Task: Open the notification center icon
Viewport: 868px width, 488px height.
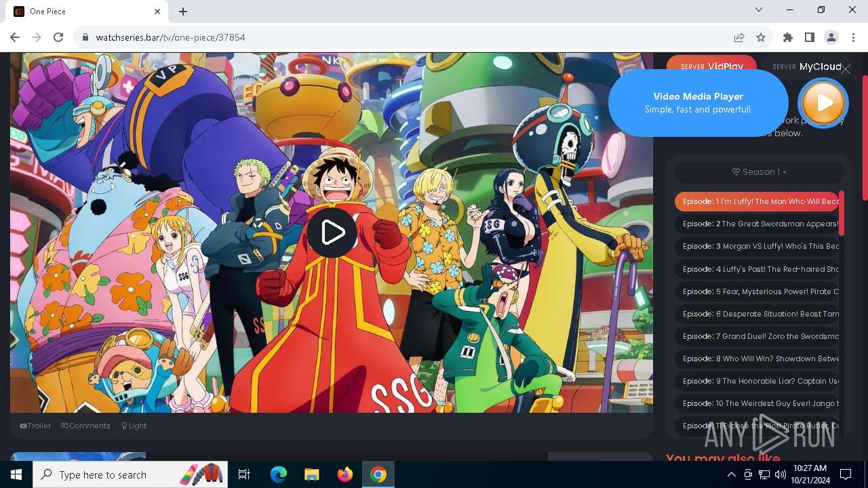Action: click(x=846, y=474)
